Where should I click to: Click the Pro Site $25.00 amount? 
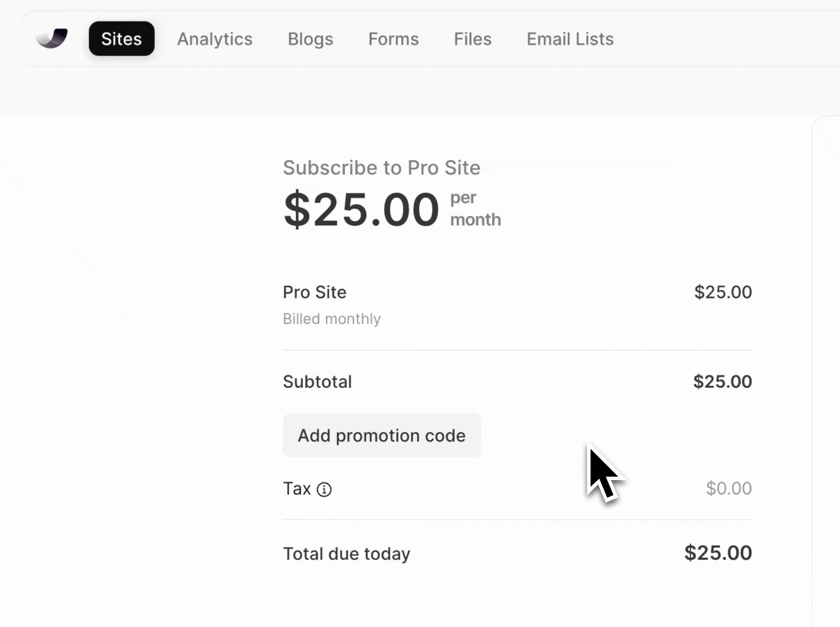pos(722,292)
